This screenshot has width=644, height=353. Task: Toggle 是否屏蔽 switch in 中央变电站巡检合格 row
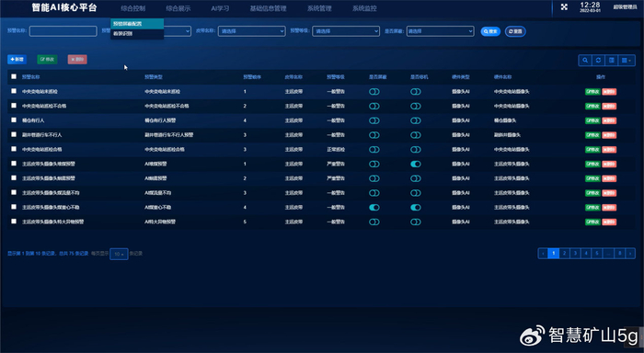[374, 150]
